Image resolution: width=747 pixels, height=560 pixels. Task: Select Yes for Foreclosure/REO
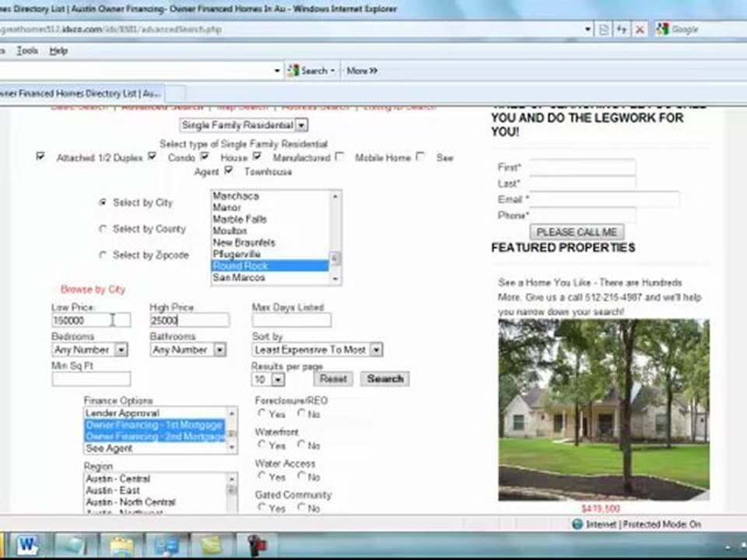(x=261, y=413)
